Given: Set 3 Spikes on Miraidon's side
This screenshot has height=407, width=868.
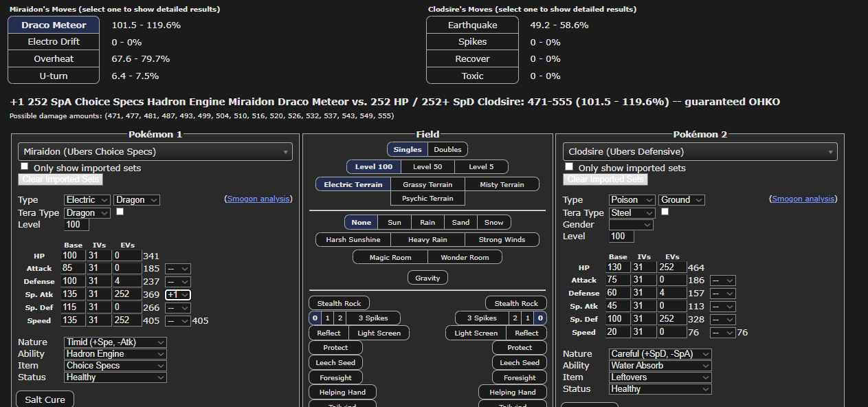Looking at the screenshot, I should coord(373,318).
